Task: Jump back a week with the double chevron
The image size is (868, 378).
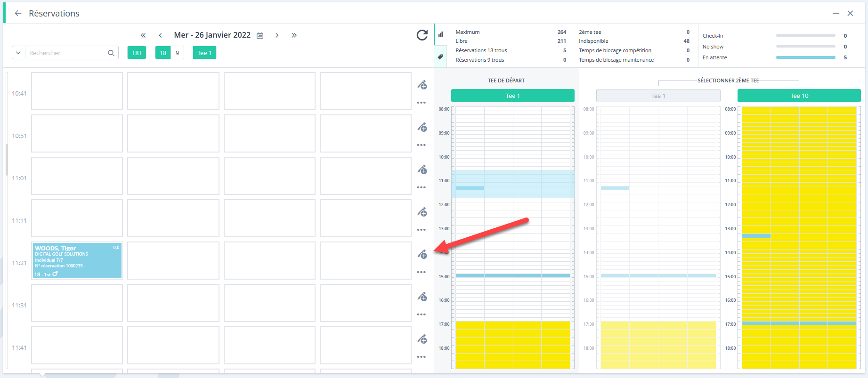Action: [x=143, y=35]
